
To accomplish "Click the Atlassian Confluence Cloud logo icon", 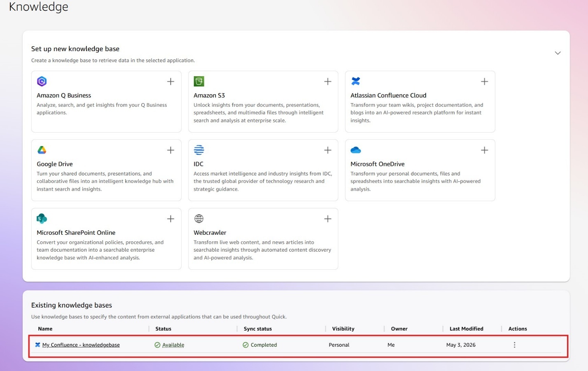I will pos(356,81).
